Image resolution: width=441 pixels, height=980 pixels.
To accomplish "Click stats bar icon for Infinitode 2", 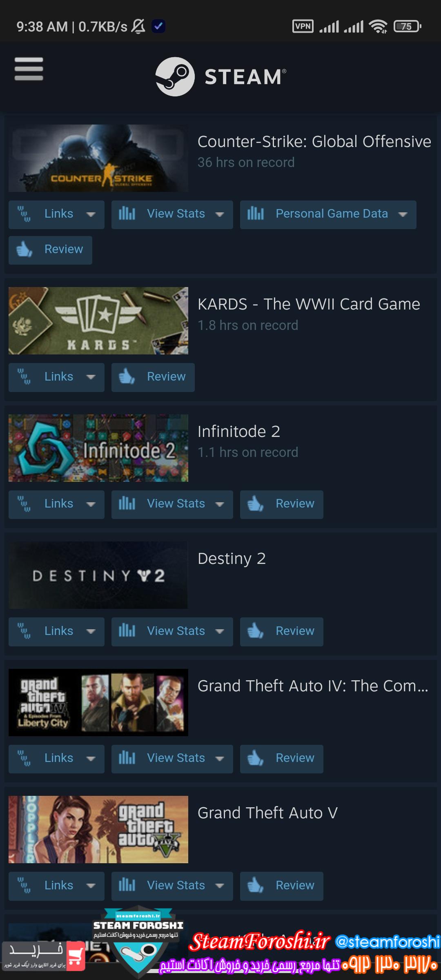I will tap(127, 503).
